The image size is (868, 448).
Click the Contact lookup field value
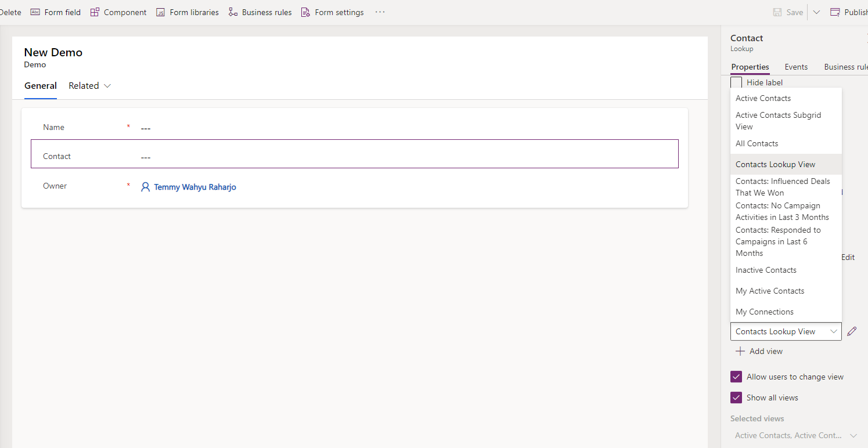click(x=146, y=157)
